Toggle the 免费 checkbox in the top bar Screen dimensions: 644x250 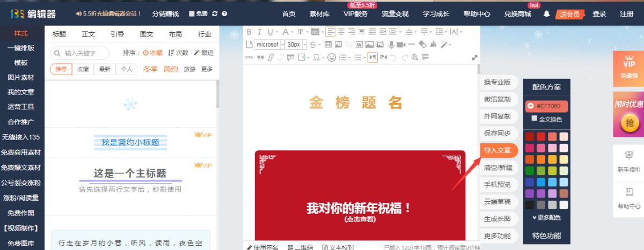point(192,14)
